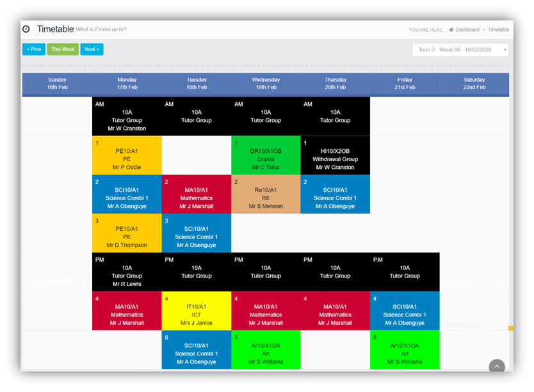
Task: Open Wednesday period 1 Drama lesson block
Action: [x=266, y=155]
